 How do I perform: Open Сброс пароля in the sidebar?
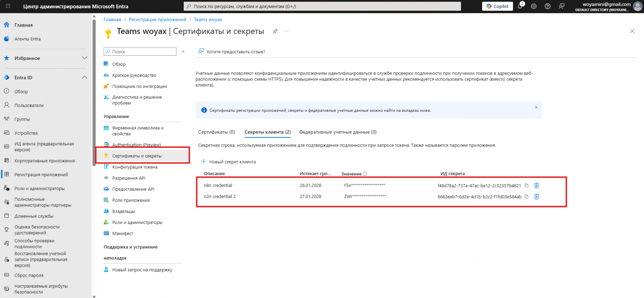pyautogui.click(x=29, y=275)
